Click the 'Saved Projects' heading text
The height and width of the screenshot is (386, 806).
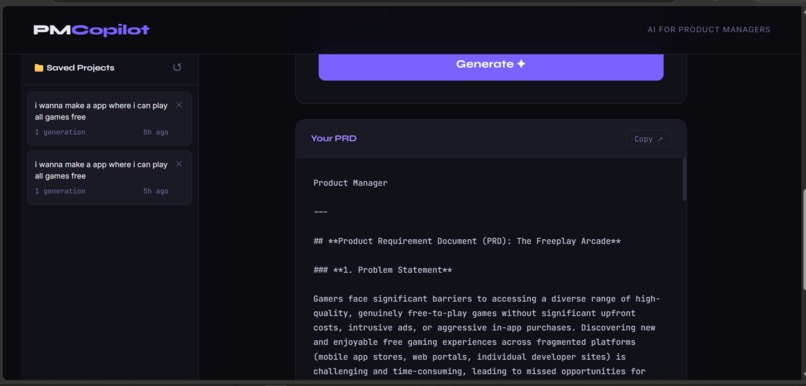pos(80,68)
